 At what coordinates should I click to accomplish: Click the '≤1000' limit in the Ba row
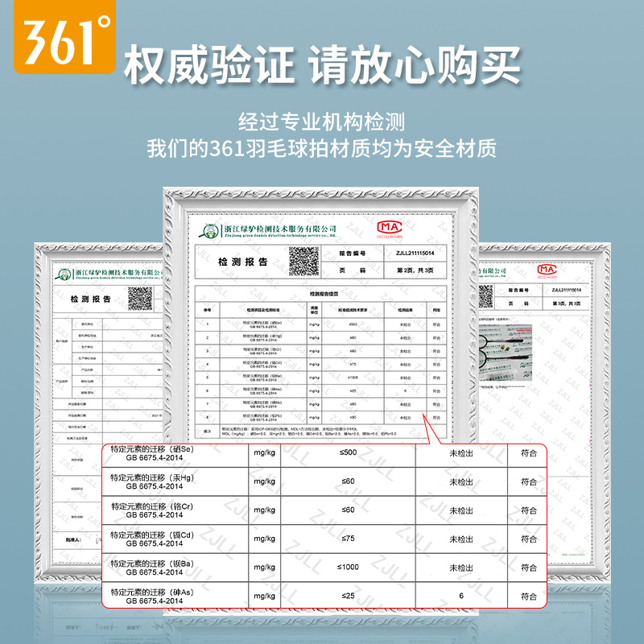pyautogui.click(x=348, y=568)
